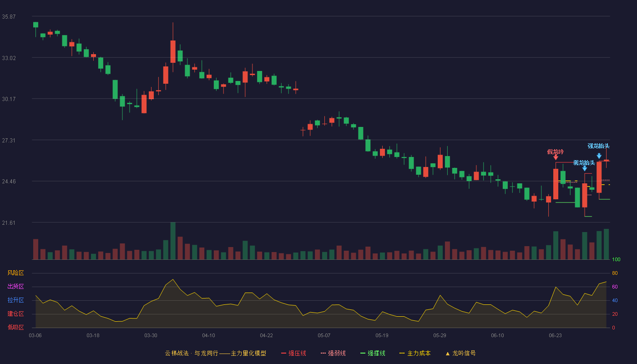The height and width of the screenshot is (364, 637).
Task: Toggle the 强压线 legend series
Action: pos(293,353)
